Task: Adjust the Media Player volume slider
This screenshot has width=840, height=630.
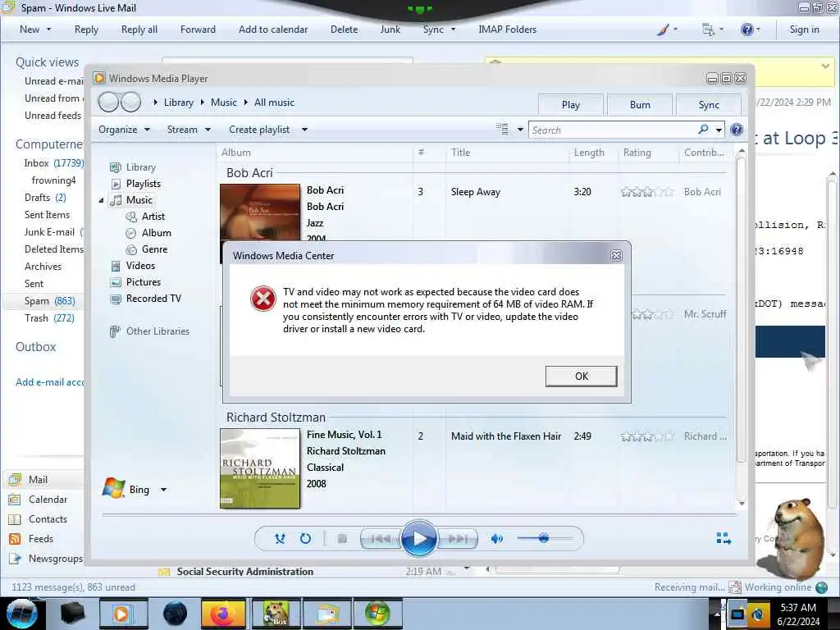Action: [x=544, y=538]
